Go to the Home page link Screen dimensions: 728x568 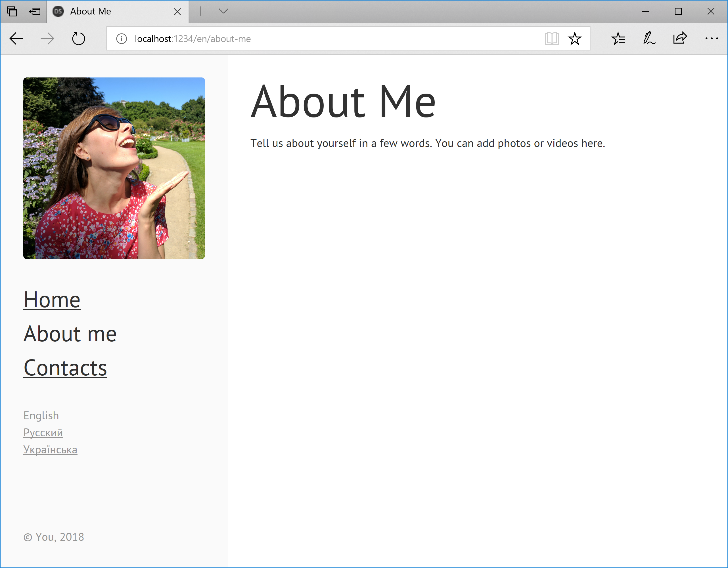click(52, 300)
